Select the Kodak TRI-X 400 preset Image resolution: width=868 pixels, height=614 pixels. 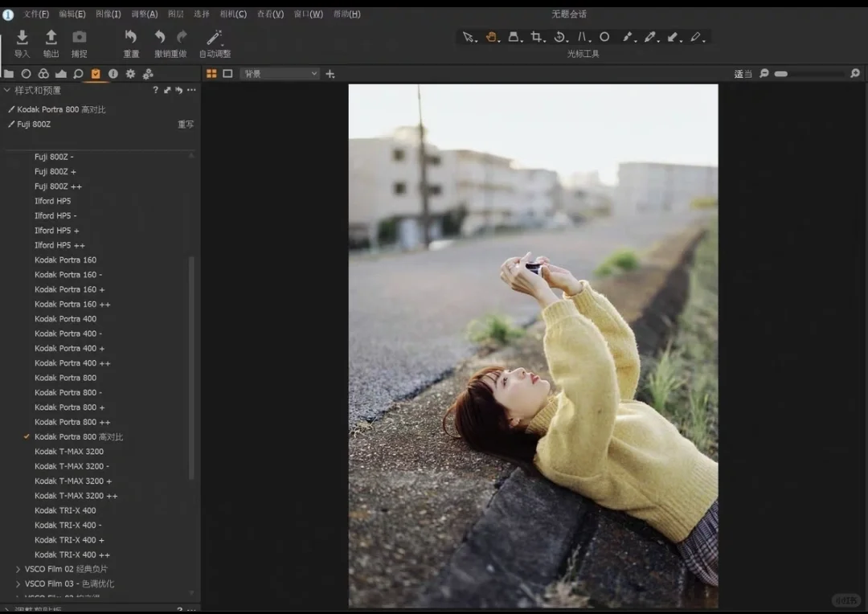(66, 510)
